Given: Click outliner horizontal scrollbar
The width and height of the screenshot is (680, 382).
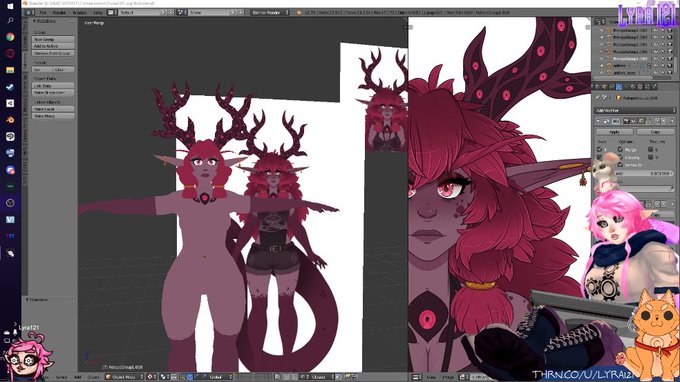Looking at the screenshot, I should point(623,78).
